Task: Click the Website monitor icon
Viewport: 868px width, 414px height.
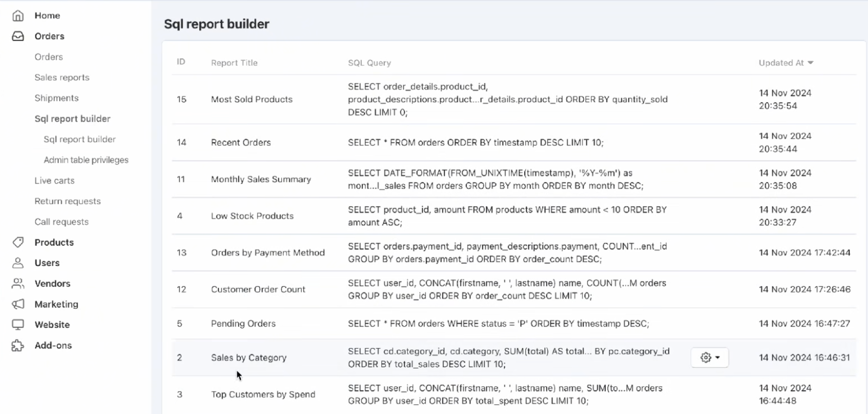Action: [18, 325]
